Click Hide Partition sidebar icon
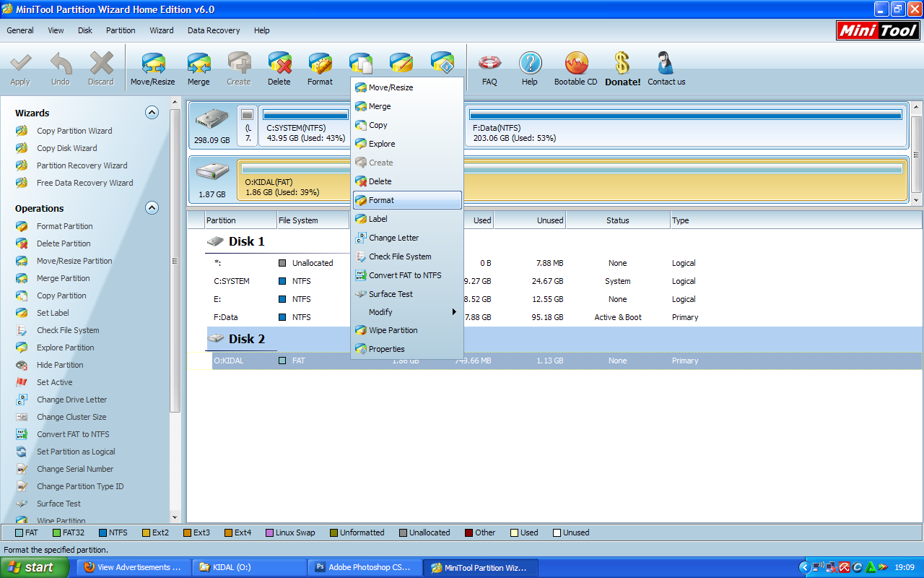 22,365
